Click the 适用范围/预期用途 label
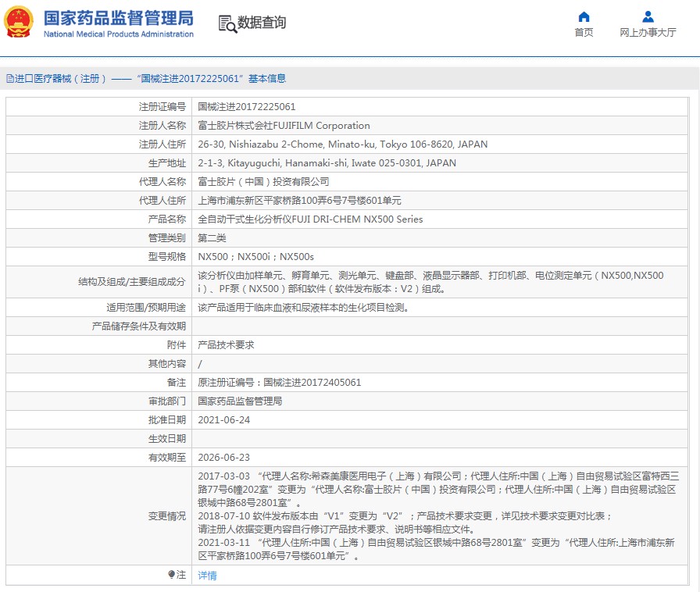The height and width of the screenshot is (592, 700). [x=146, y=308]
